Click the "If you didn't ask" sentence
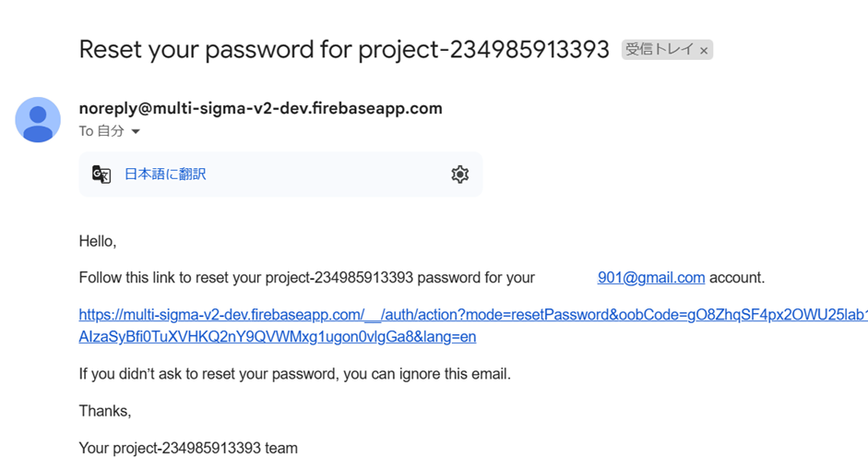The width and height of the screenshot is (868, 470). (294, 374)
